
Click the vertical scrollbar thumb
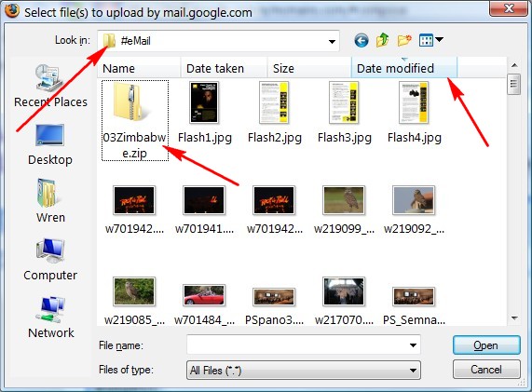(514, 84)
